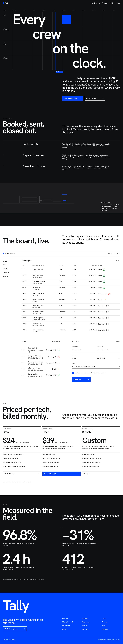The height and width of the screenshot is (644, 123).
Task: Click the Customer name input field
Action: [x=83, y=350]
